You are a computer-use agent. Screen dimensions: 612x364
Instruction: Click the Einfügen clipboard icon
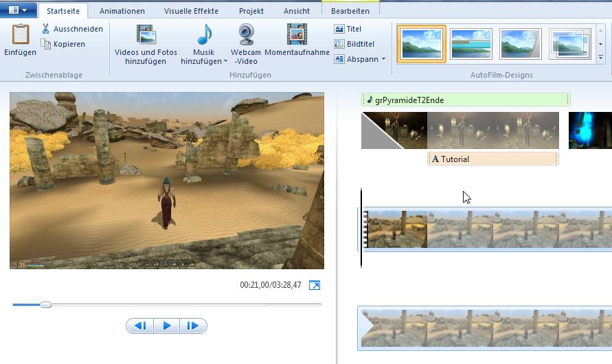21,34
